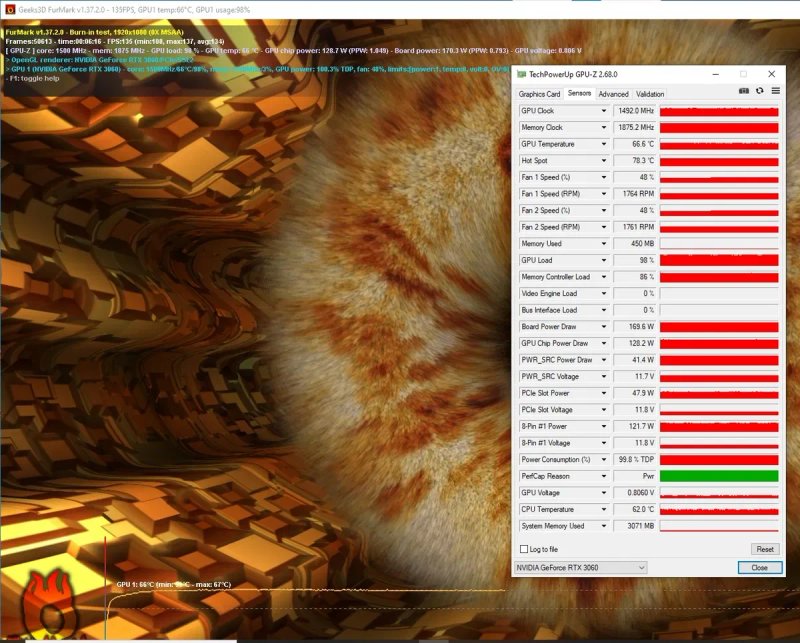This screenshot has width=800, height=643.
Task: Open the 8-Pin #1 Power dropdown
Action: coord(604,426)
